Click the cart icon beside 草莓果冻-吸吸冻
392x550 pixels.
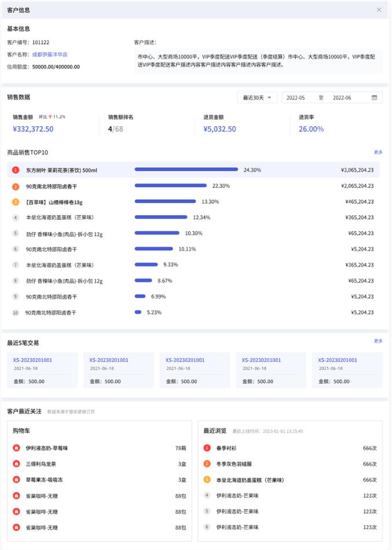(x=16, y=479)
